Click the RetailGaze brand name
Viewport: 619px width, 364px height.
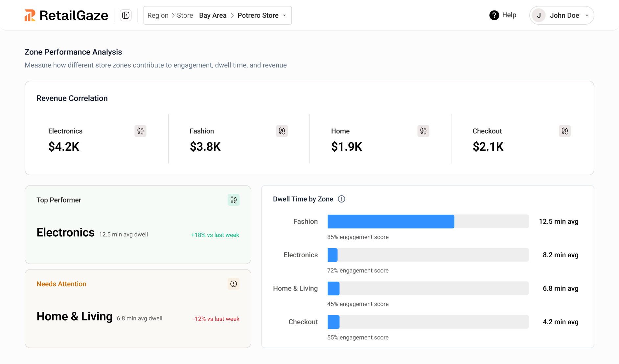[x=74, y=15]
